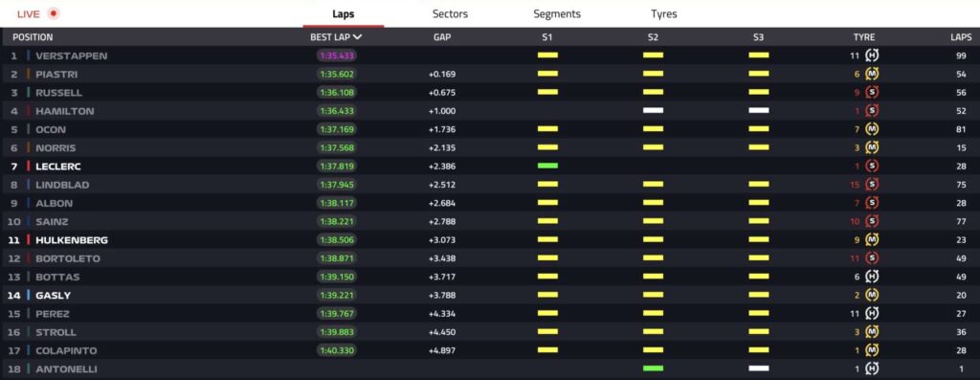This screenshot has height=380, width=980.
Task: Click Colapinto's medium tyre icon
Action: (x=872, y=350)
